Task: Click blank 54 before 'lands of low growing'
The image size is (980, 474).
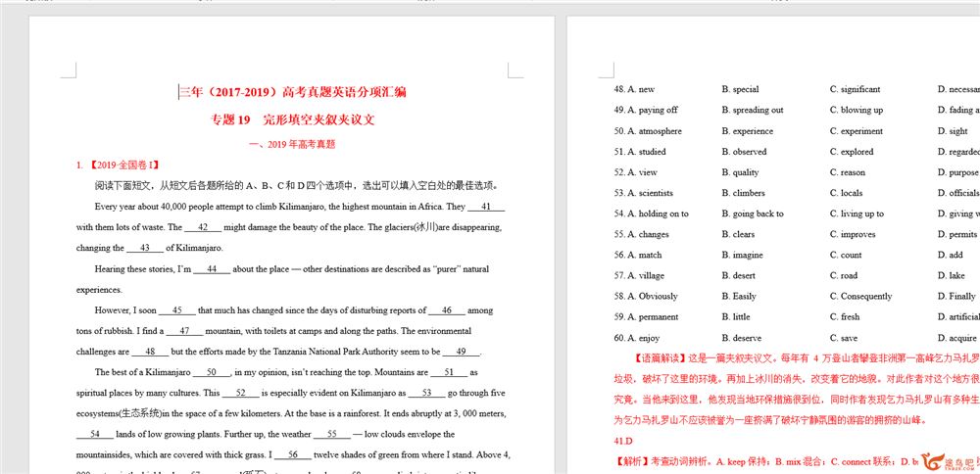Action: tap(95, 435)
